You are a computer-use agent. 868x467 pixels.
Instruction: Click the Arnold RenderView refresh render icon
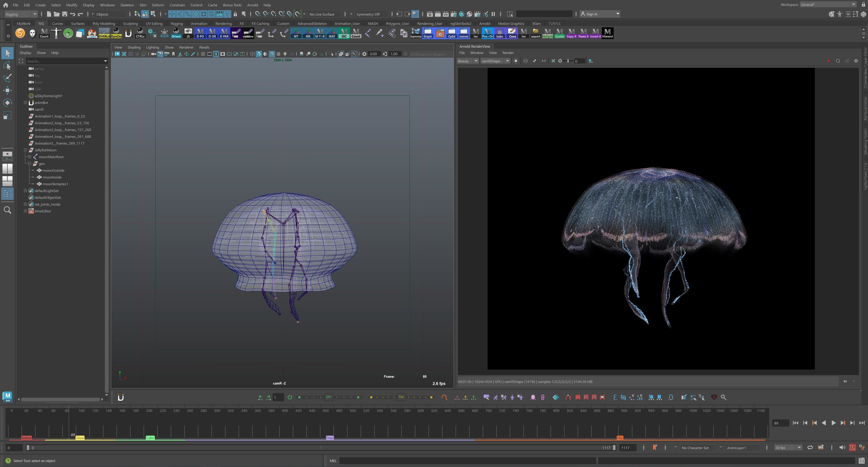pyautogui.click(x=838, y=61)
